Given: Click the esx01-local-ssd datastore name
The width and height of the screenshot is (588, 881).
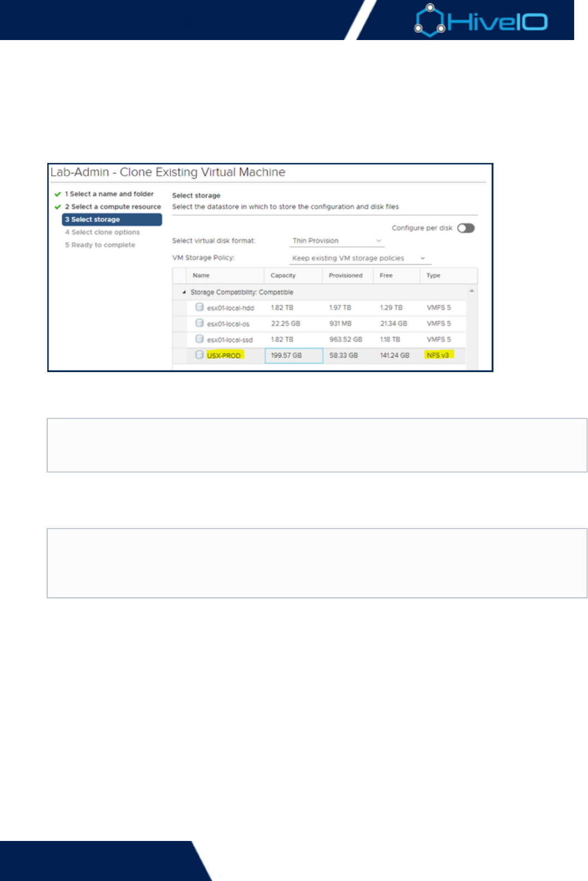Looking at the screenshot, I should coord(230,340).
